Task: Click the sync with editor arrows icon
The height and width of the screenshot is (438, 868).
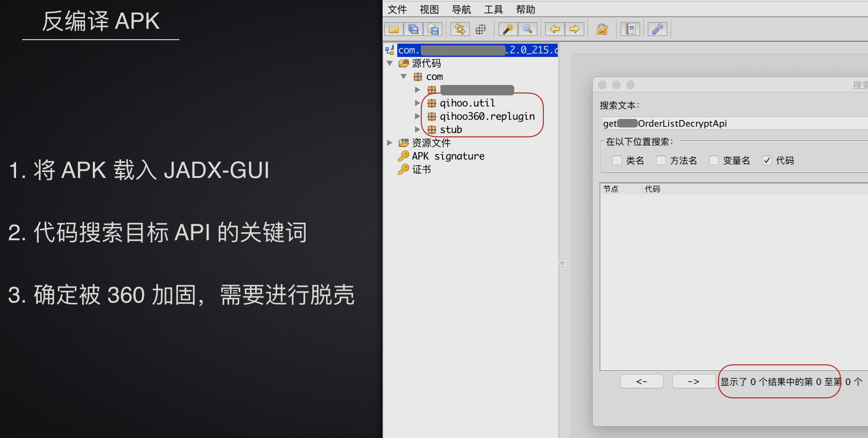Action: 460,29
